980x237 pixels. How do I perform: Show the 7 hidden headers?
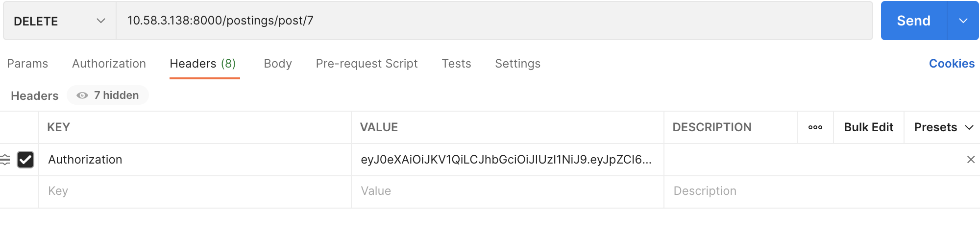click(x=108, y=95)
